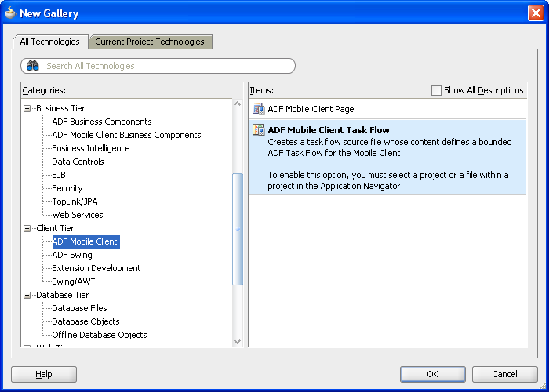The width and height of the screenshot is (549, 392).
Task: Select EJB category
Action: click(x=59, y=175)
